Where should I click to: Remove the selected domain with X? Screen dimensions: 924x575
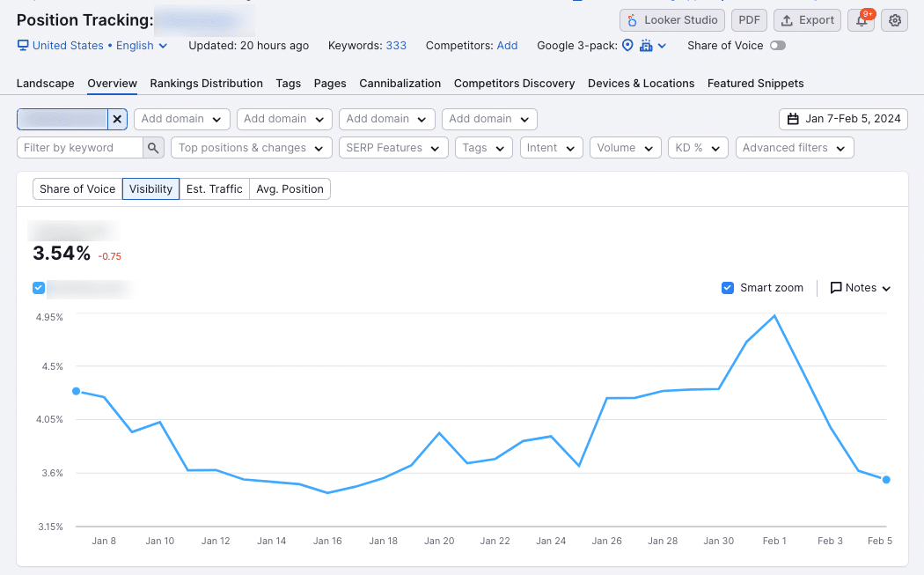[x=117, y=119]
